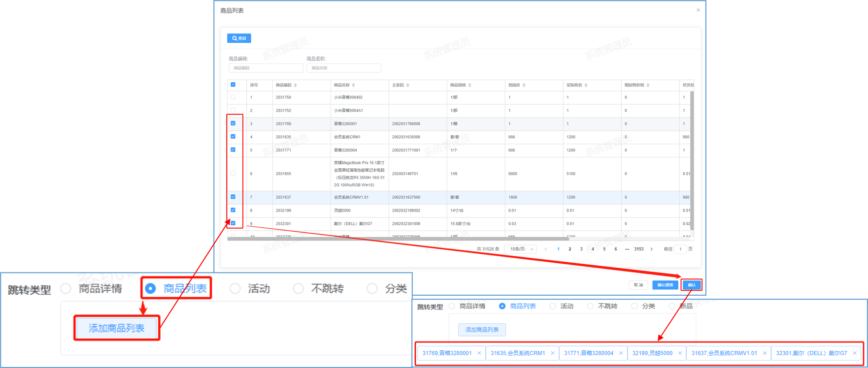Remove the 31769,音箱3280001 tag
This screenshot has width=868, height=368.
click(479, 353)
